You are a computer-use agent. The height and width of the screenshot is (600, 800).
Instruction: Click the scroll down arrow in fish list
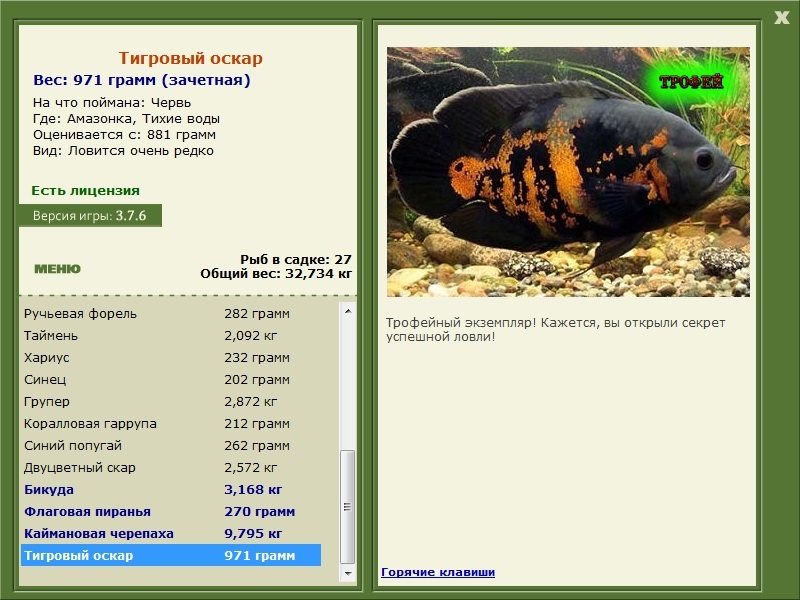(x=348, y=573)
